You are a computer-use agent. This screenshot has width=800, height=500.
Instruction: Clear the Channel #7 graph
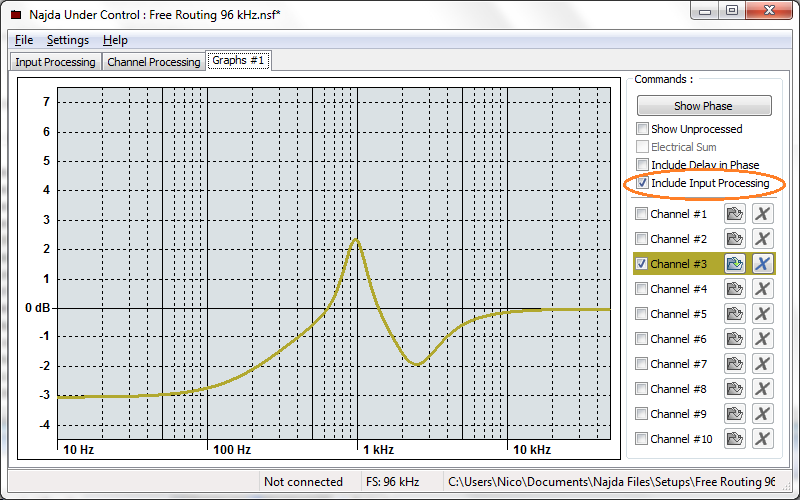762,364
